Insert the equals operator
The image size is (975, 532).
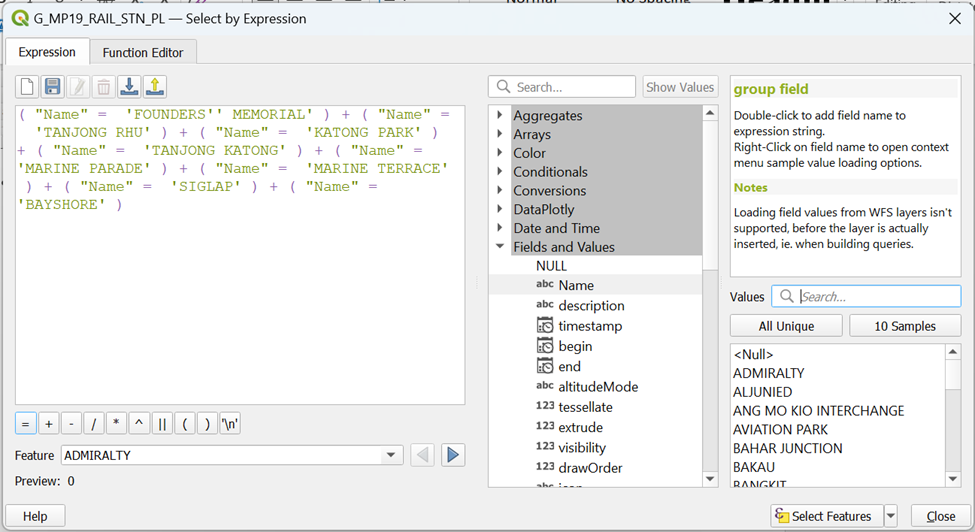[x=26, y=423]
